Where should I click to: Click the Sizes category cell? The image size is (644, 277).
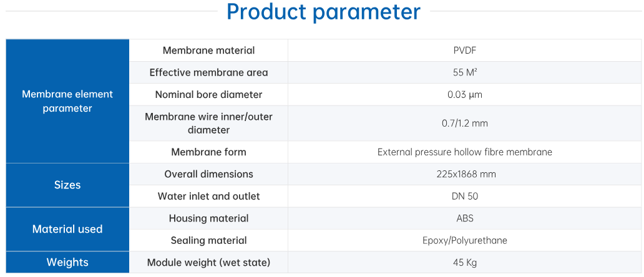click(67, 185)
